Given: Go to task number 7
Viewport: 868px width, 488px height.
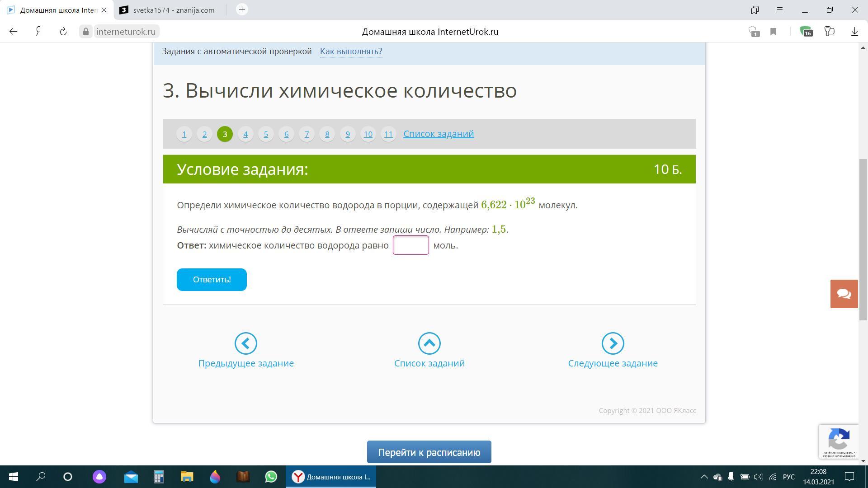Looking at the screenshot, I should point(307,134).
